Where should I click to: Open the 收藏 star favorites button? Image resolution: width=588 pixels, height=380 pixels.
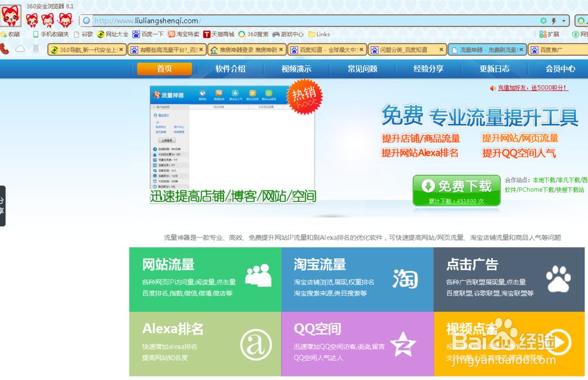coord(10,34)
